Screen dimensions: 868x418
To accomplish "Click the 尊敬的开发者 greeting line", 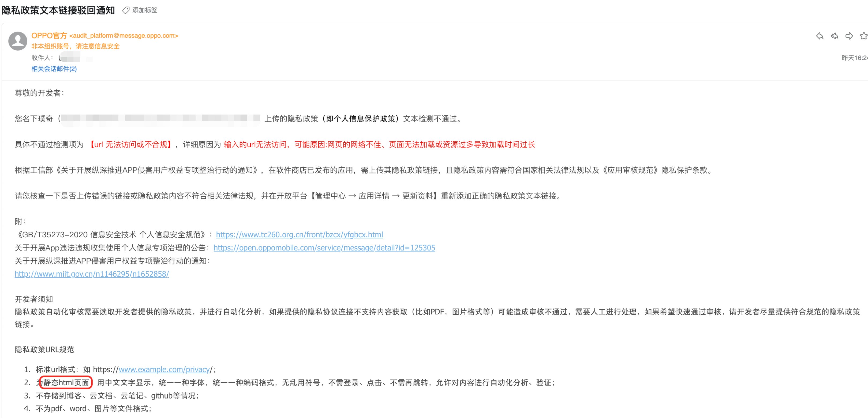I will [39, 93].
